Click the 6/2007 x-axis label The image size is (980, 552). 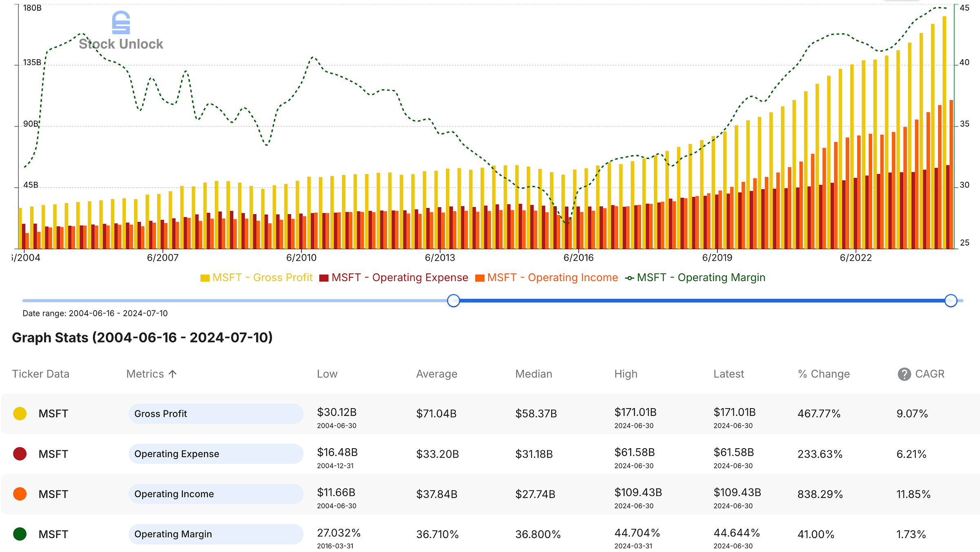pos(163,257)
